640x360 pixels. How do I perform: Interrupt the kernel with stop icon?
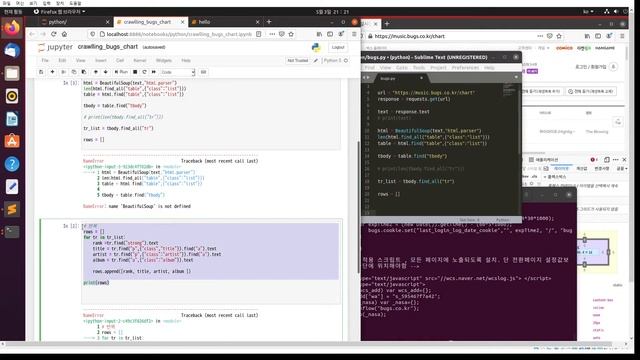tap(135, 72)
